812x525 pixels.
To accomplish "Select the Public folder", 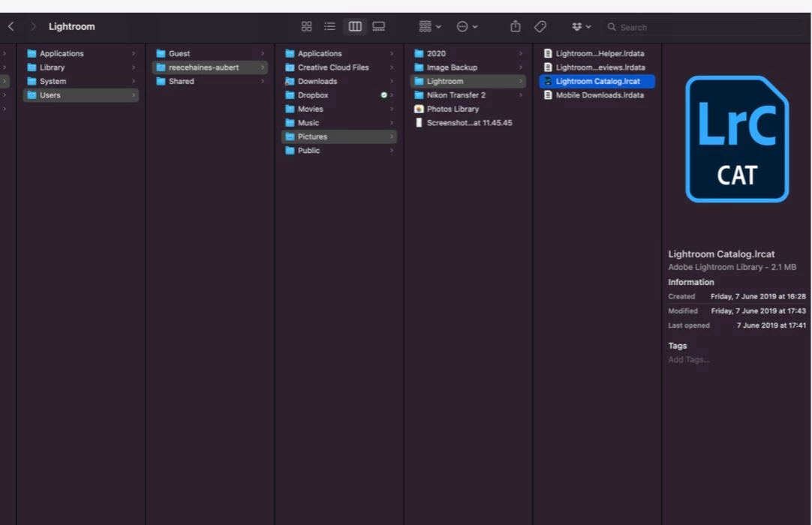I will click(x=338, y=151).
